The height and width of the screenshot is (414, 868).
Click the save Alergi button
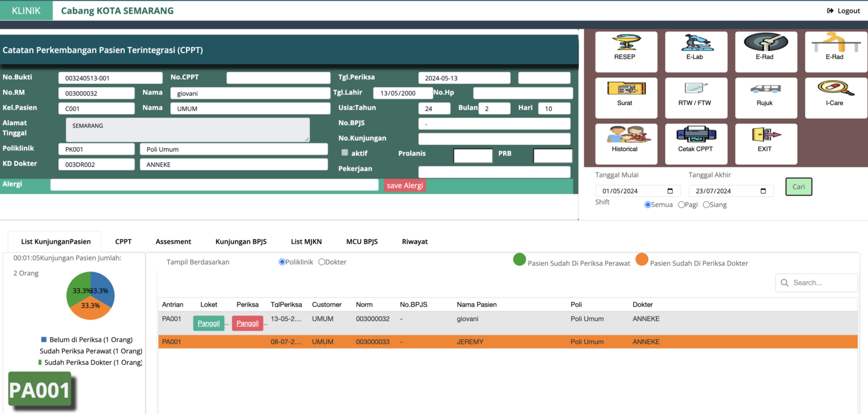405,186
